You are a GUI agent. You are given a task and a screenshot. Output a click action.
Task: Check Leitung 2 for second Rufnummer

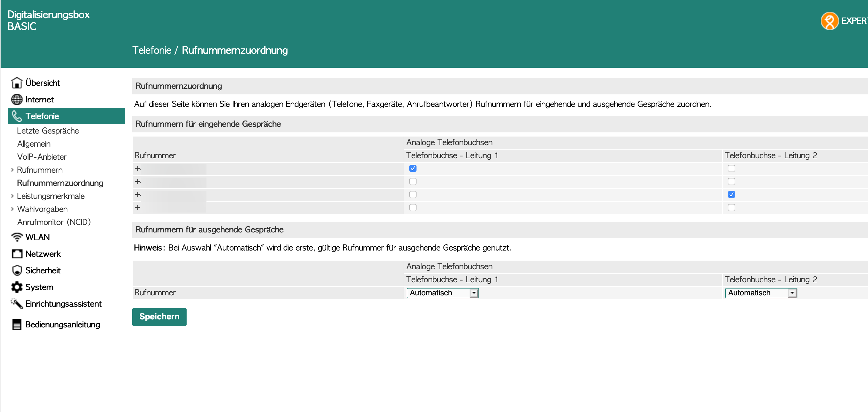[731, 181]
